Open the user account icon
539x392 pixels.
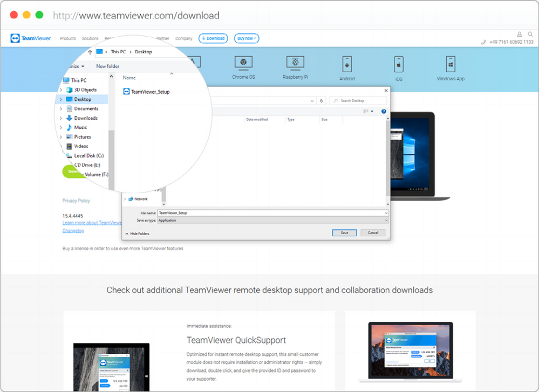point(520,34)
